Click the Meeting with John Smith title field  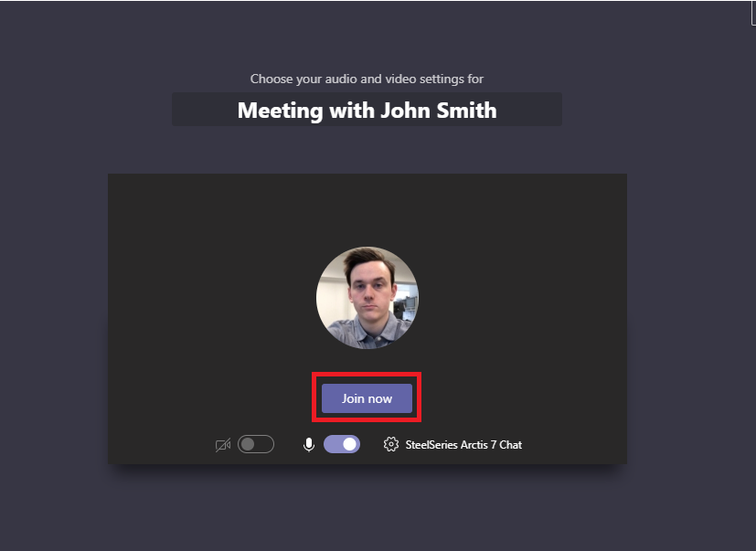pyautogui.click(x=367, y=110)
